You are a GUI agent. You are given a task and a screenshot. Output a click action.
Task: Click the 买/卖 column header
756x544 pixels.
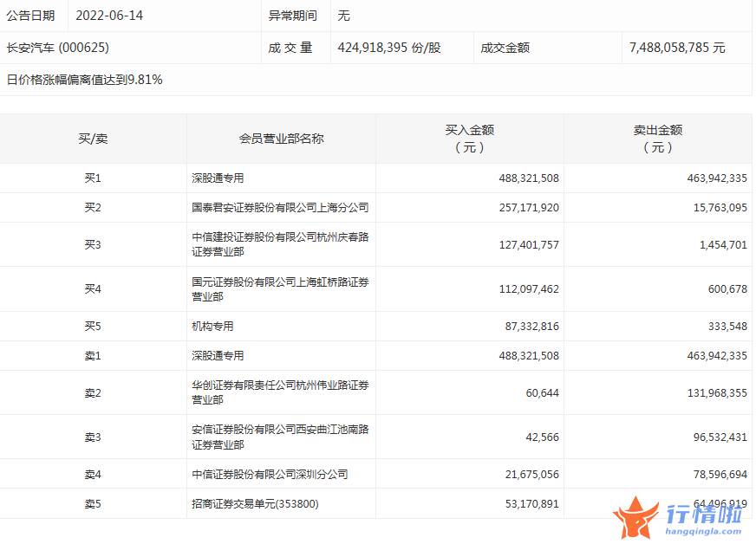pyautogui.click(x=93, y=139)
